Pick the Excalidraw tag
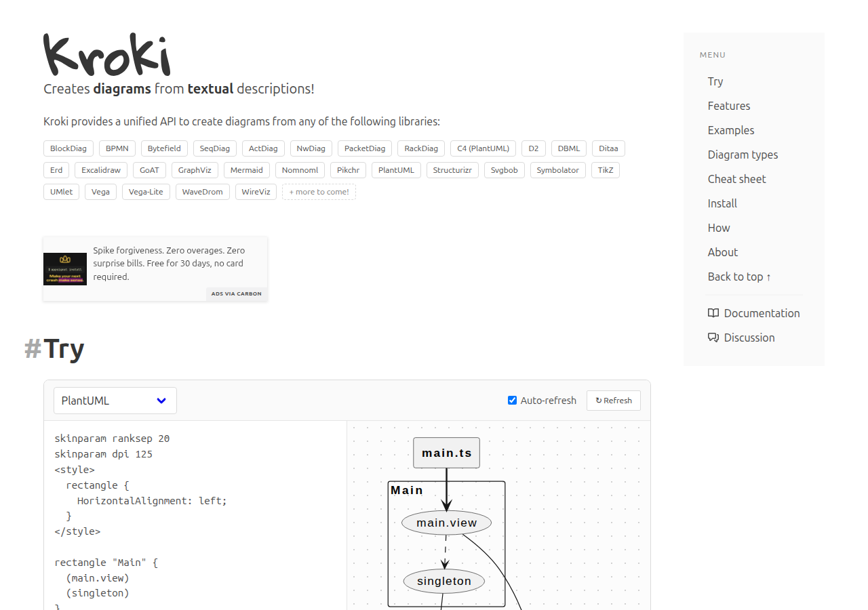 click(x=101, y=170)
